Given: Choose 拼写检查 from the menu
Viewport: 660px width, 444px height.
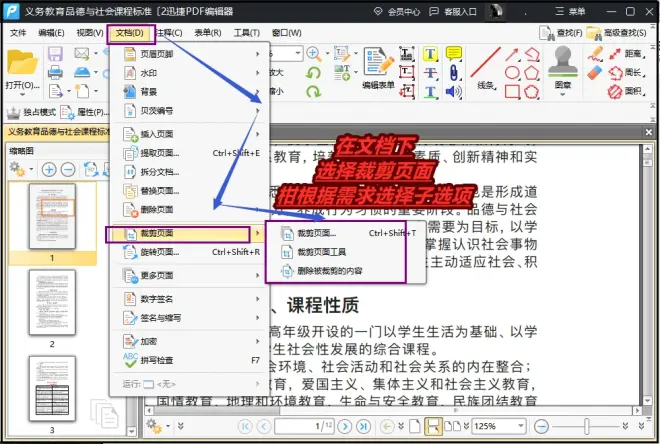Looking at the screenshot, I should coord(189,360).
